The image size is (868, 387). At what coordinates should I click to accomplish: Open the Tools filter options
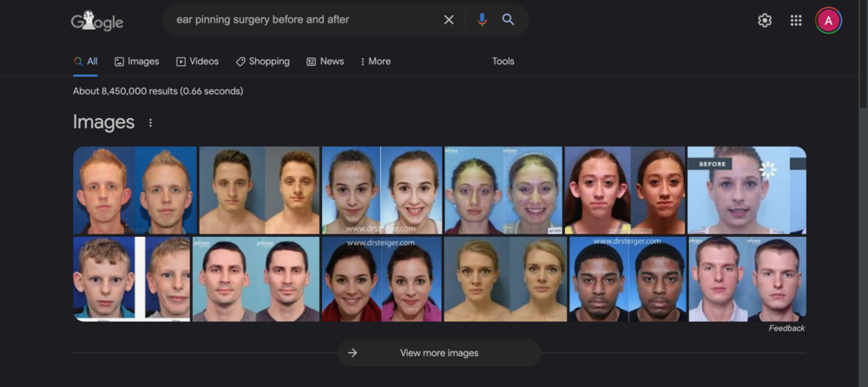click(x=503, y=62)
